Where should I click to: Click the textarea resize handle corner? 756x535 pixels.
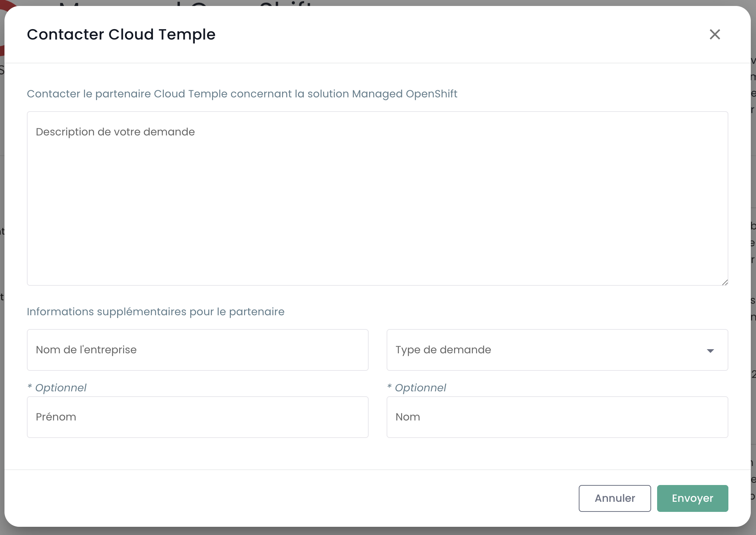coord(725,282)
